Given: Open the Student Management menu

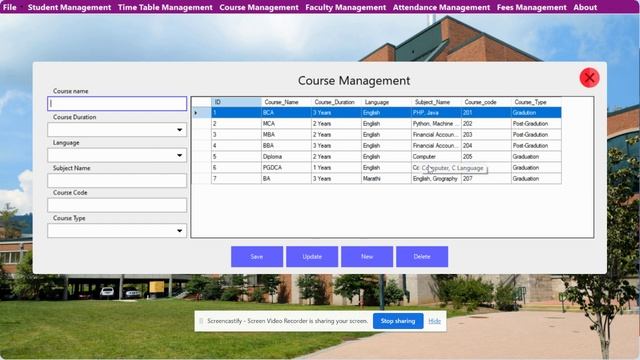Looking at the screenshot, I should pyautogui.click(x=69, y=7).
